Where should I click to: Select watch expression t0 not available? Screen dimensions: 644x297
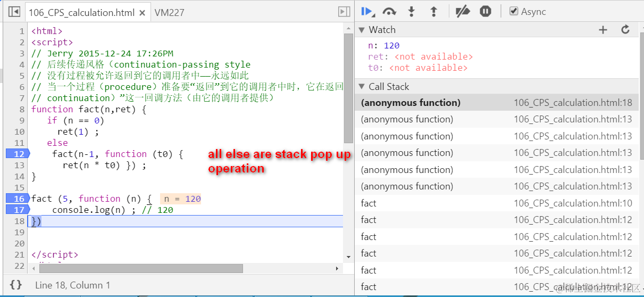coord(417,68)
